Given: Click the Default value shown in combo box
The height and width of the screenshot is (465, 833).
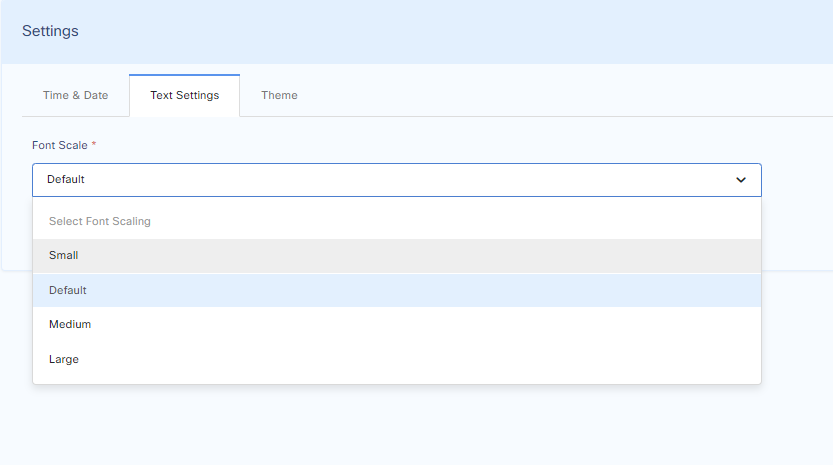Looking at the screenshot, I should [66, 180].
